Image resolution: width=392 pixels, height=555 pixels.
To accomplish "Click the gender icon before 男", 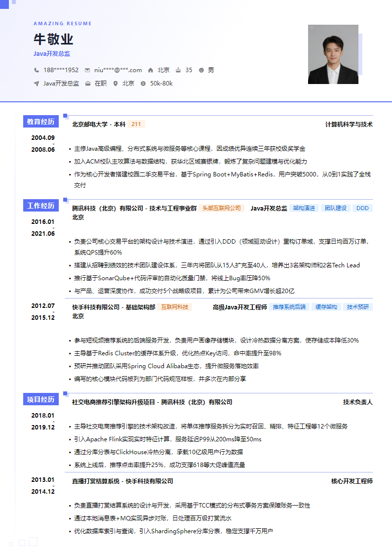I will [201, 70].
